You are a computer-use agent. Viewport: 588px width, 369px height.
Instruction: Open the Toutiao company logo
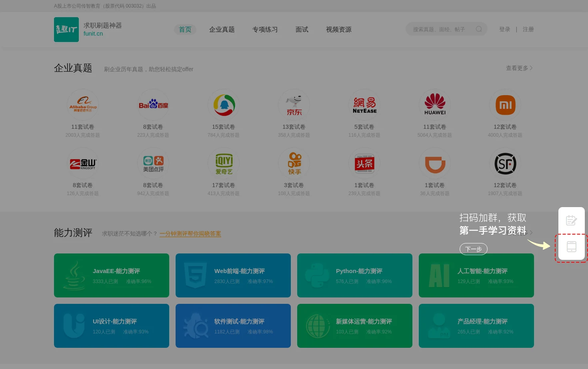pyautogui.click(x=364, y=163)
